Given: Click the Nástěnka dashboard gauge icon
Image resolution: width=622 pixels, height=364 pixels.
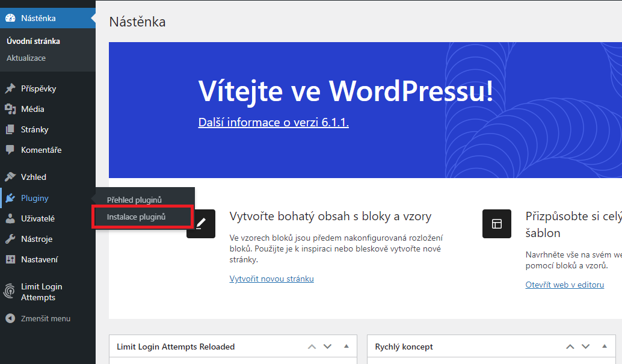Looking at the screenshot, I should coord(10,18).
